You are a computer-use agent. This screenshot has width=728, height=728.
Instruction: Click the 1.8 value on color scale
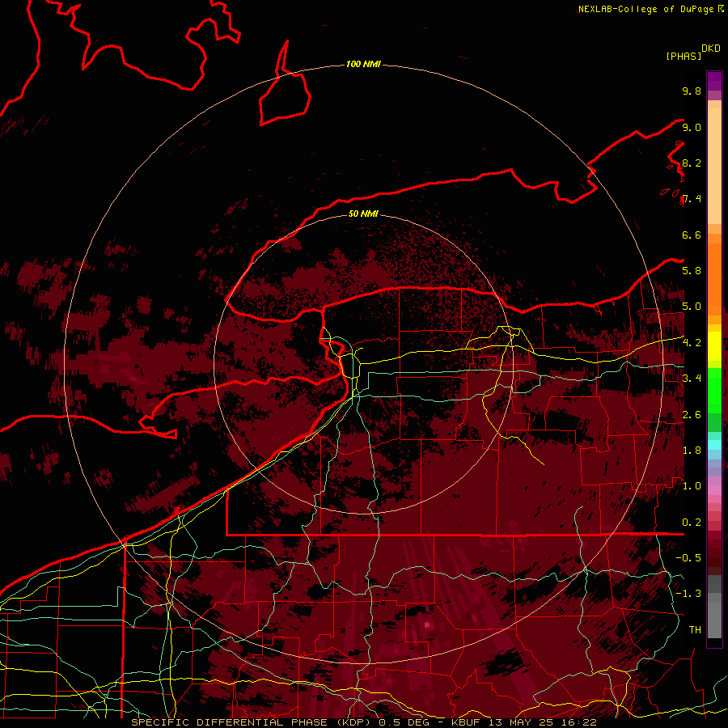pyautogui.click(x=692, y=451)
